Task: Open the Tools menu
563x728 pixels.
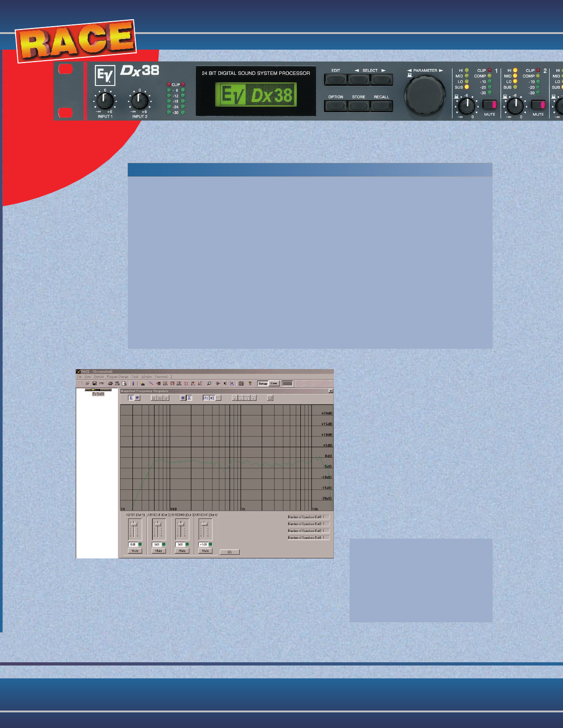Action: tap(135, 376)
